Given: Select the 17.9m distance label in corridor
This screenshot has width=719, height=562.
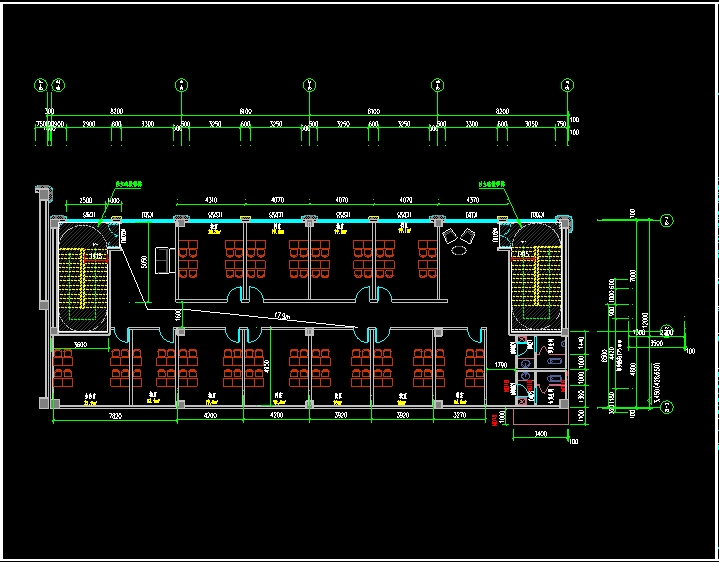Looking at the screenshot, I should pos(281,317).
